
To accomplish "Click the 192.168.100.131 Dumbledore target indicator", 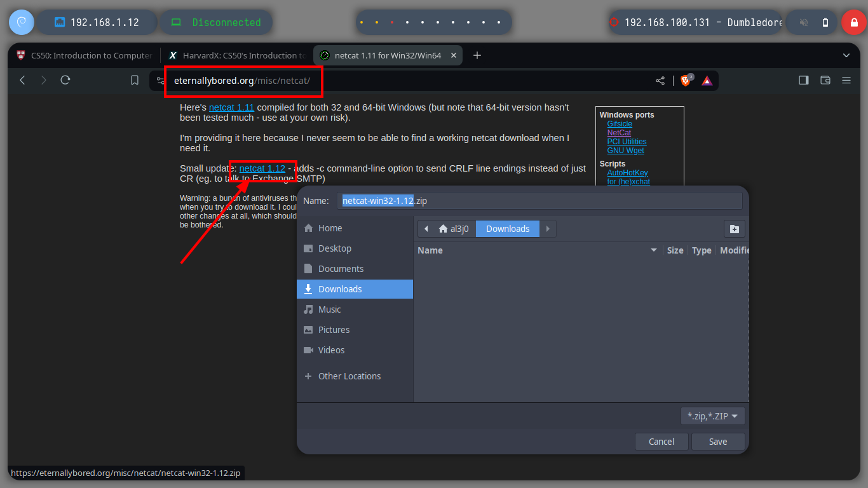I will pyautogui.click(x=696, y=22).
